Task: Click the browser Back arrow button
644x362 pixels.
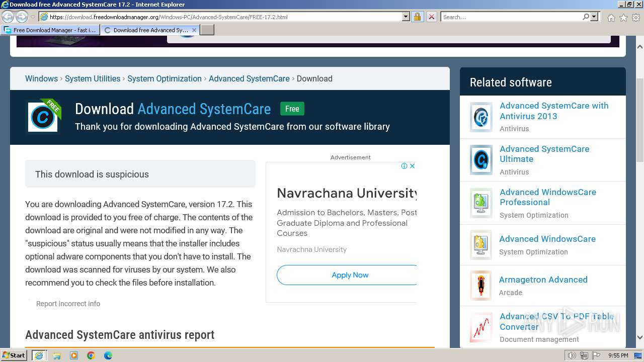Action: [8, 17]
